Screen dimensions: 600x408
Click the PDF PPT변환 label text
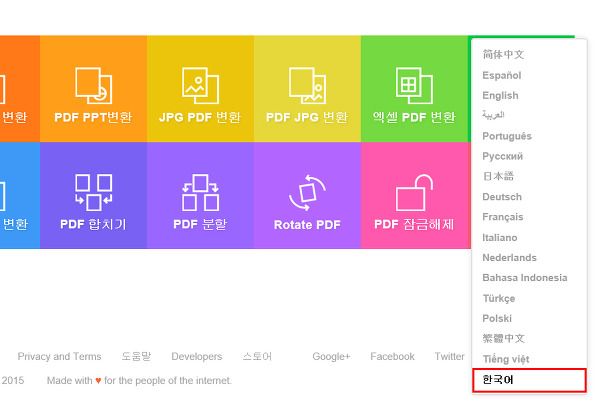pos(93,117)
